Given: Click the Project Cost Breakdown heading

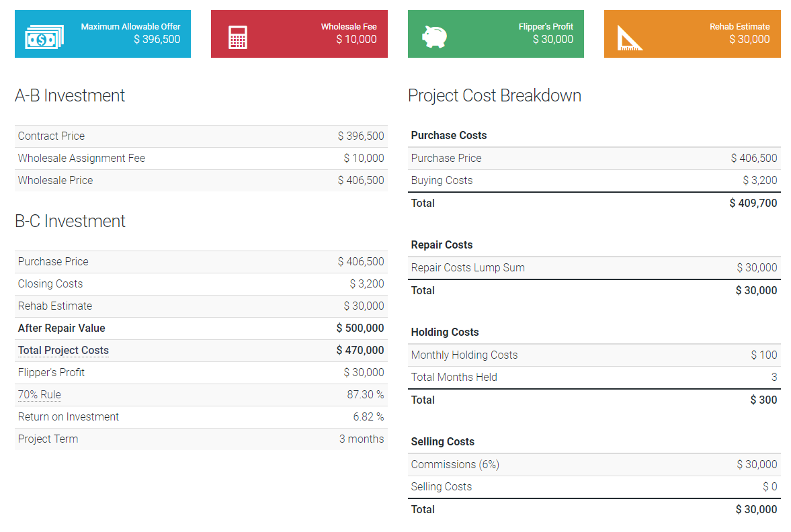Looking at the screenshot, I should tap(494, 96).
